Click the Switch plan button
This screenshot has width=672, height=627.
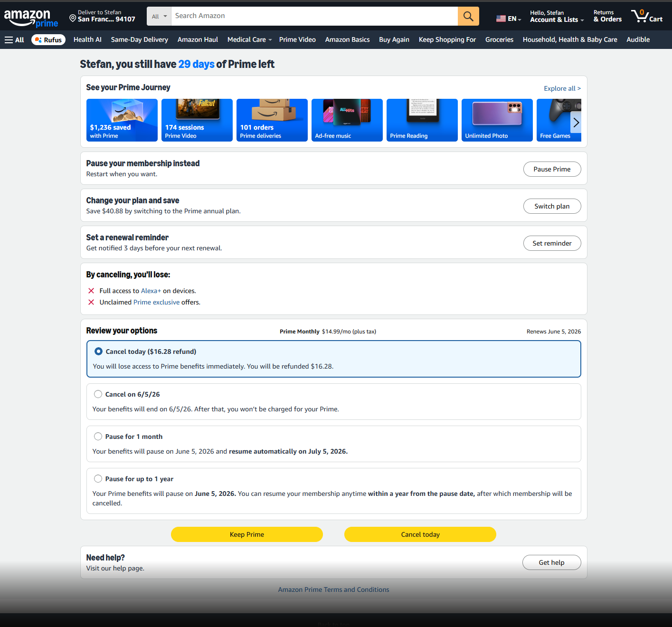click(x=552, y=206)
